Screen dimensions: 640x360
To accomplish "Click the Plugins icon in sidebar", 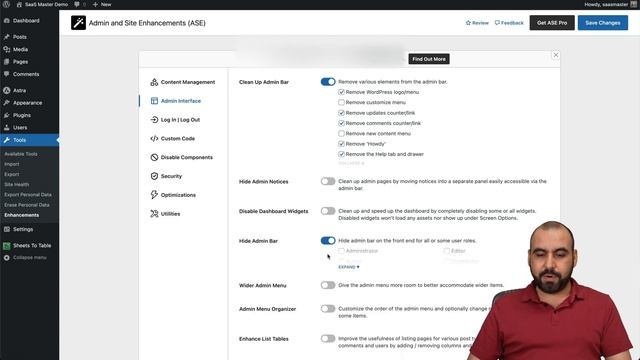I will (x=7, y=115).
